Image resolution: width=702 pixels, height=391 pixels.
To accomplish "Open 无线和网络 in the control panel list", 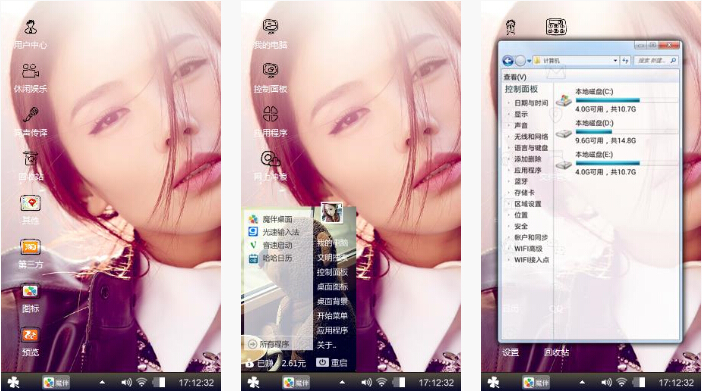I will pyautogui.click(x=531, y=137).
